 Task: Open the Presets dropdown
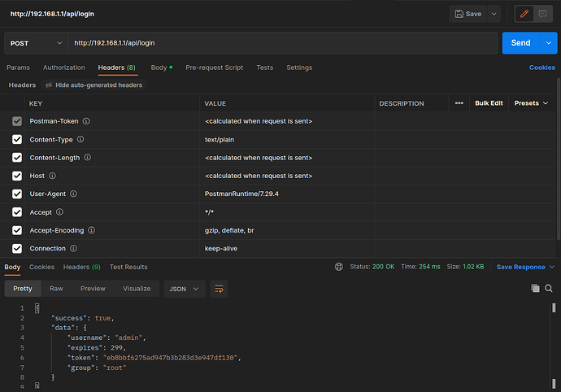(531, 103)
